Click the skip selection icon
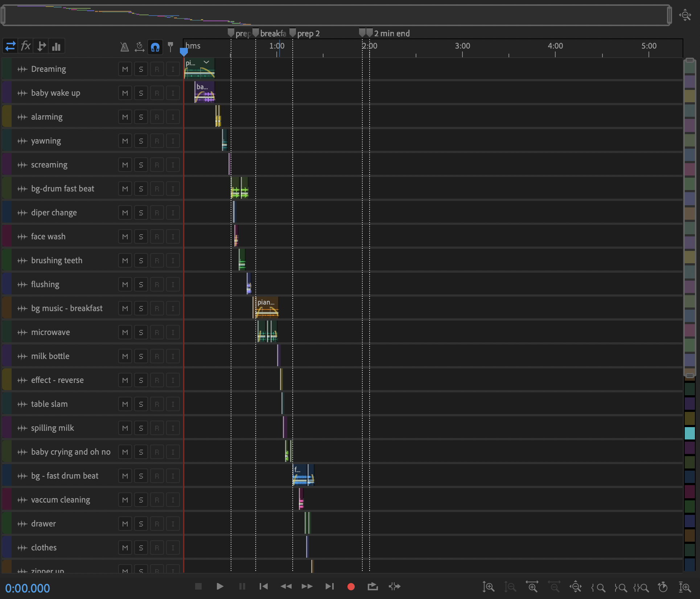The height and width of the screenshot is (599, 700). coord(395,586)
